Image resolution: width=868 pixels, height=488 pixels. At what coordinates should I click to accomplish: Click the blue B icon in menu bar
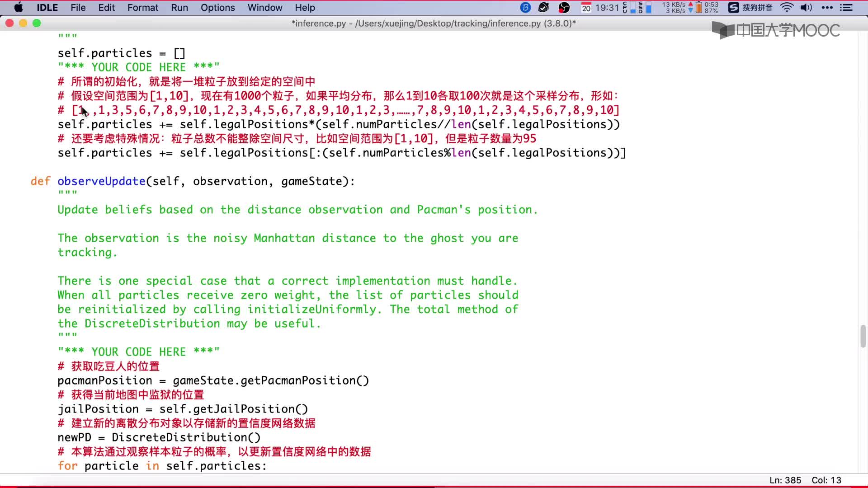tap(525, 8)
